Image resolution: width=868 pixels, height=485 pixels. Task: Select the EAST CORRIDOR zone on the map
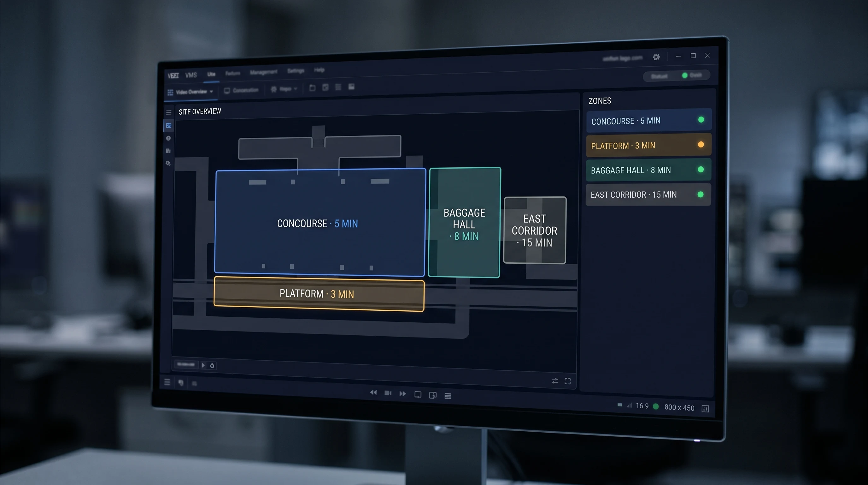click(535, 230)
